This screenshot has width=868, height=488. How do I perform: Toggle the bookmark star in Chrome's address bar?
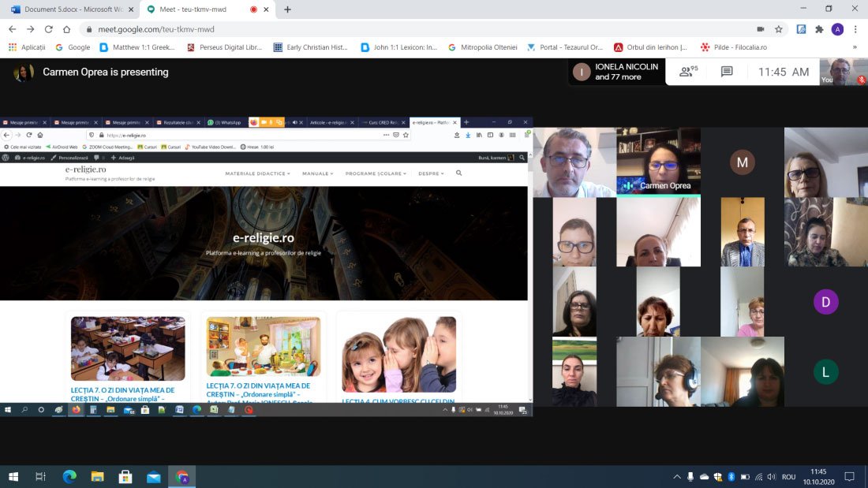pos(779,28)
